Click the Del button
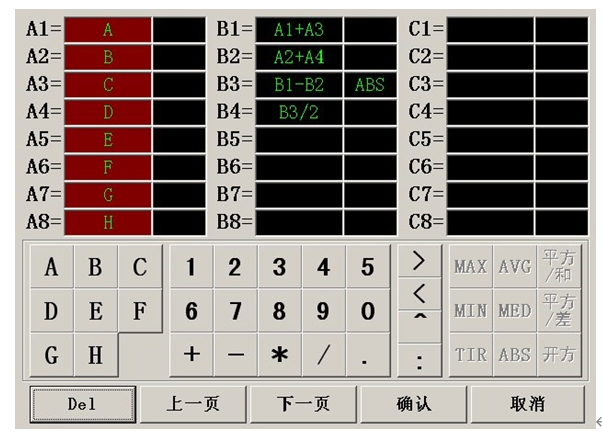Screen dimensions: 602x433 tap(83, 404)
